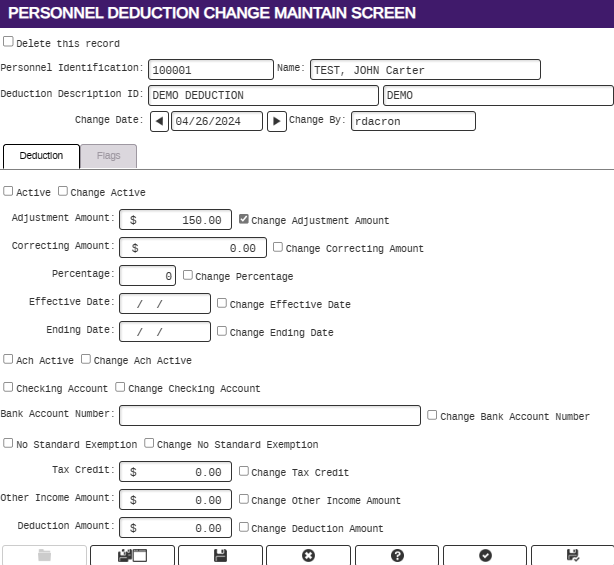The image size is (614, 565).
Task: Enable Change Deduction Amount checkbox
Action: coord(244,527)
